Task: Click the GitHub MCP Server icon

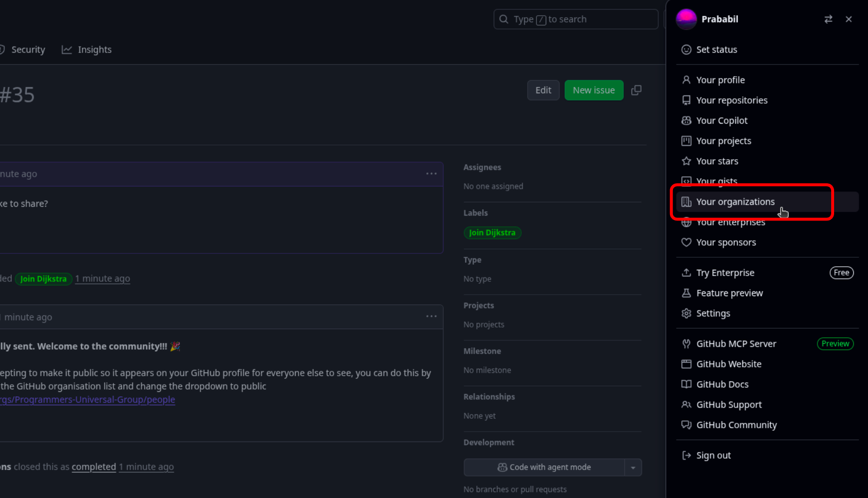Action: (686, 343)
